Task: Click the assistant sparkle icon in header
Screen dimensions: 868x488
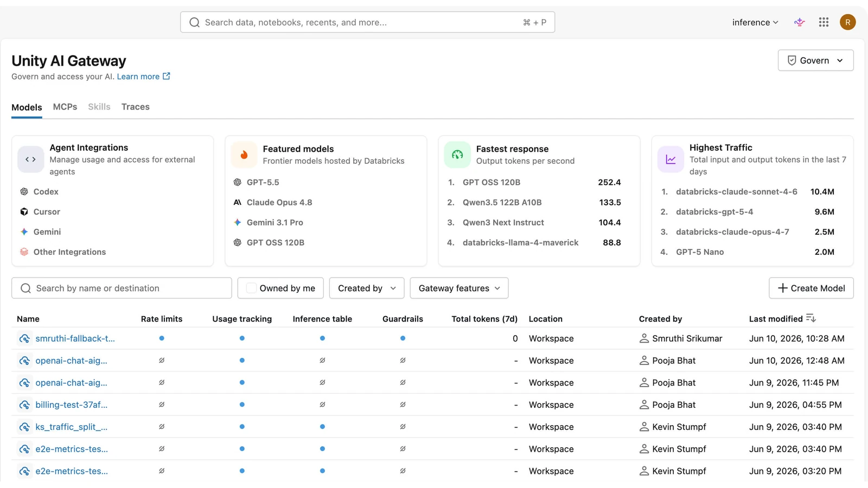Action: [x=799, y=22]
